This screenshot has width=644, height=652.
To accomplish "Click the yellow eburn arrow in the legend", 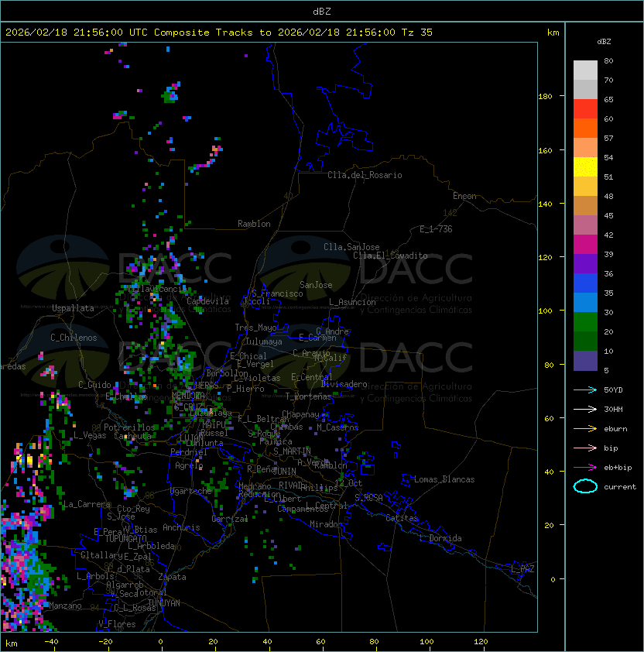I will click(x=585, y=429).
